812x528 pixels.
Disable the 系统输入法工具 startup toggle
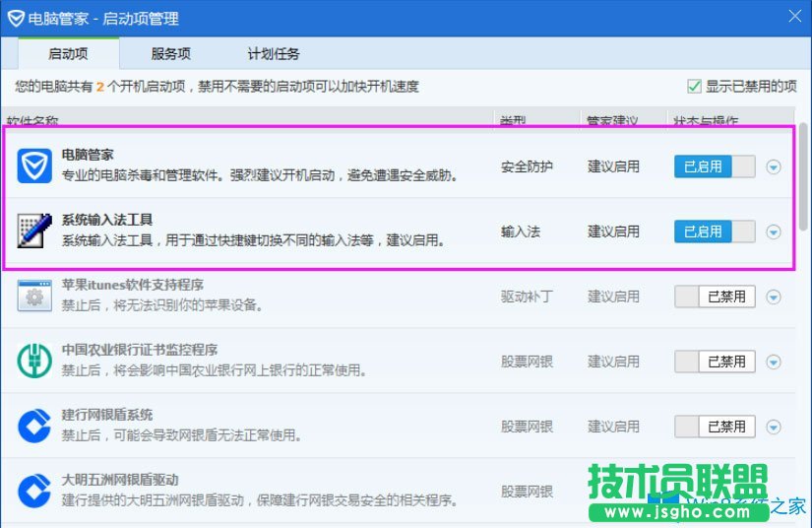[x=715, y=231]
